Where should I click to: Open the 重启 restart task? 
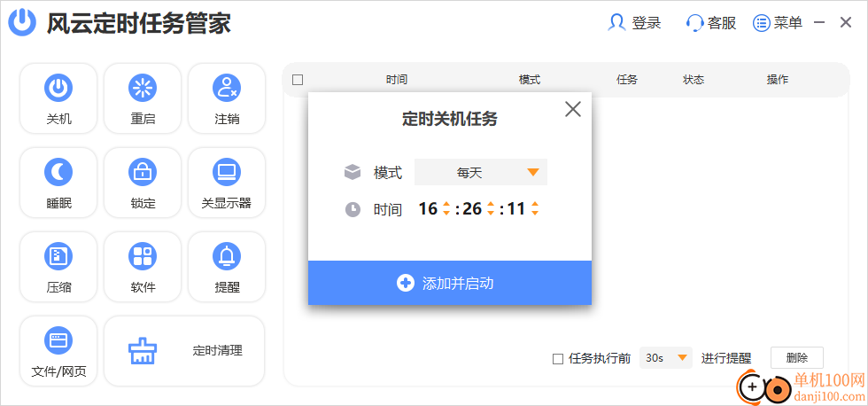(143, 98)
